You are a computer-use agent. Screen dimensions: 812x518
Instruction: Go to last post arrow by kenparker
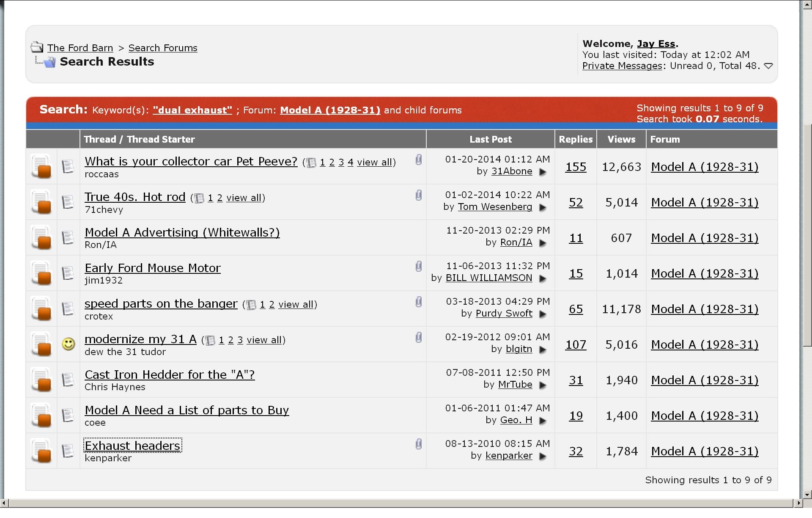point(543,456)
